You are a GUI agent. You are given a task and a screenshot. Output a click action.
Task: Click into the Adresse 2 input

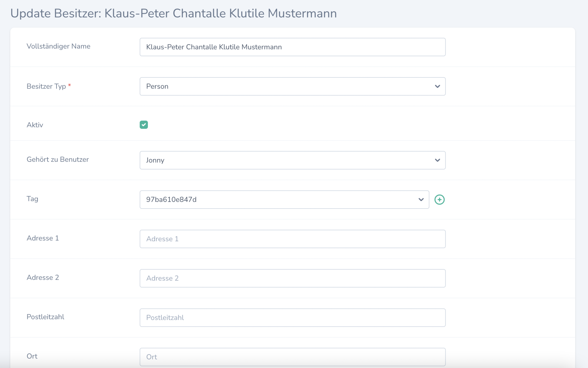click(292, 278)
